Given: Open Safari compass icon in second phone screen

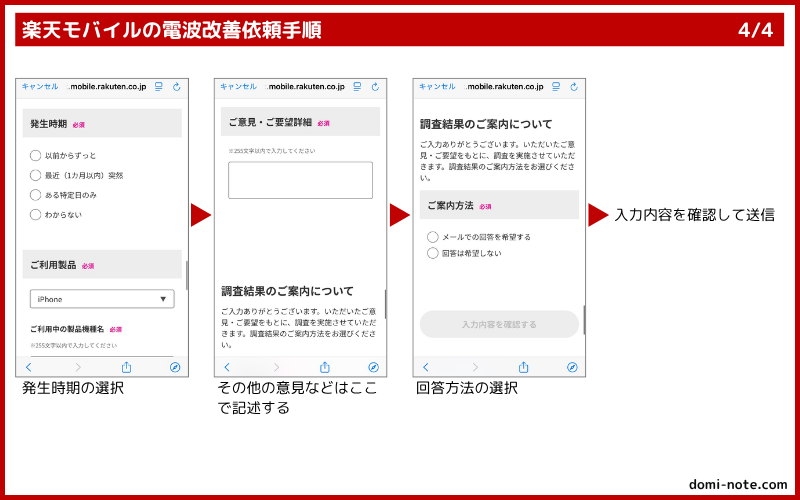Looking at the screenshot, I should pos(373,367).
